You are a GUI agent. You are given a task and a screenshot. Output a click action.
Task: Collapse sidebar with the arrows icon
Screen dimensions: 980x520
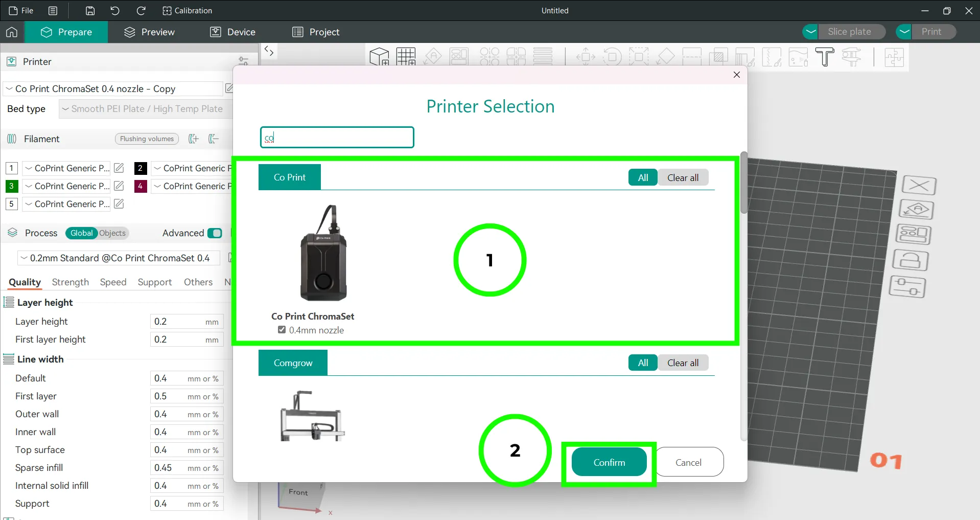(x=269, y=51)
